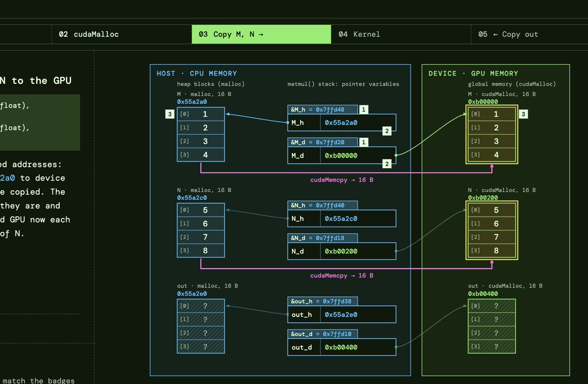Select device out block cell [0] with ?
588x384 pixels.
[492, 306]
